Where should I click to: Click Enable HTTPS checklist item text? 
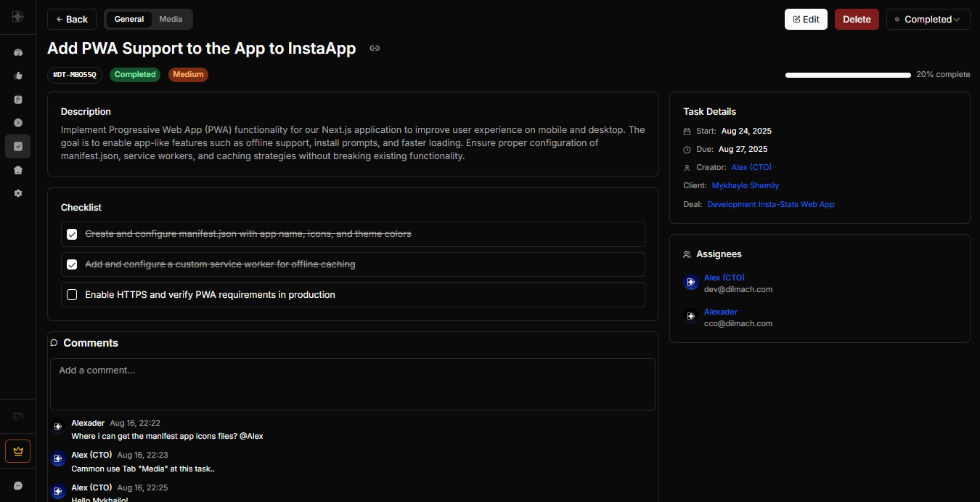[x=210, y=295]
